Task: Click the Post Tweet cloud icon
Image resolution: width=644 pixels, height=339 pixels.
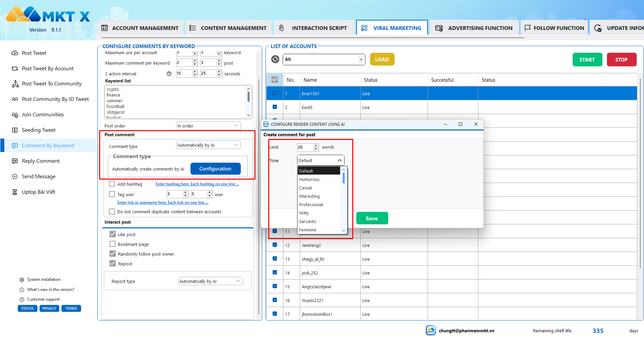Action: [x=15, y=53]
